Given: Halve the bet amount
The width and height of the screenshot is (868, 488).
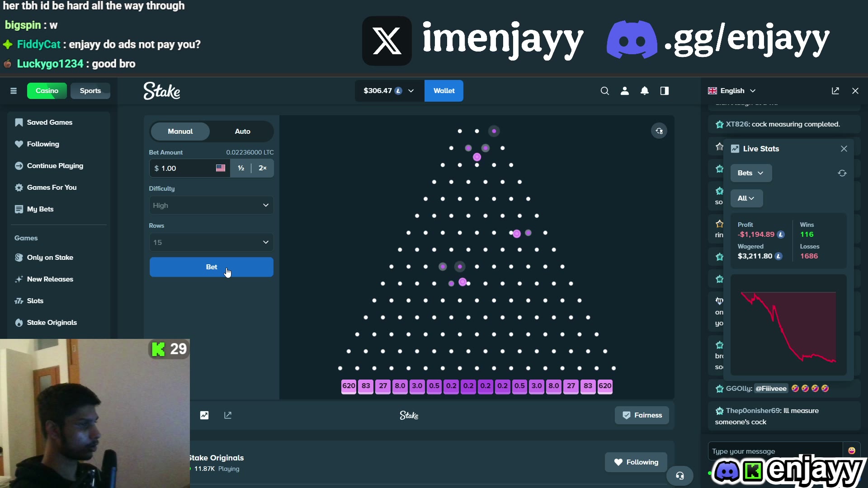Looking at the screenshot, I should pyautogui.click(x=241, y=168).
